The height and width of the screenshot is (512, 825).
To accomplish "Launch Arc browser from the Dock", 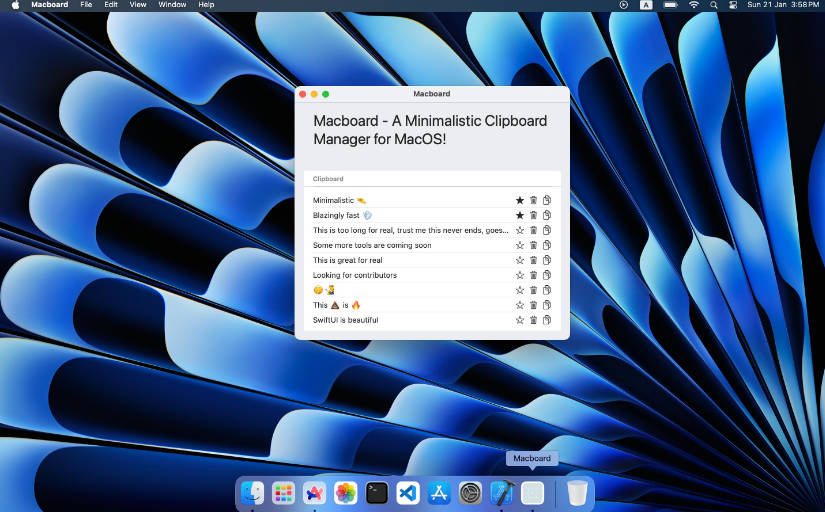I will pos(315,493).
